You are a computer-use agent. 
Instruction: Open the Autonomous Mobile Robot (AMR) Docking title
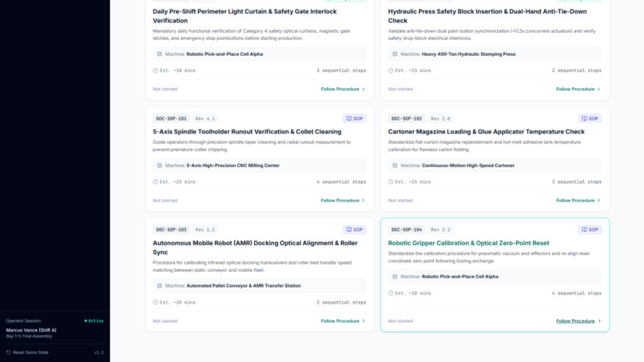255,248
